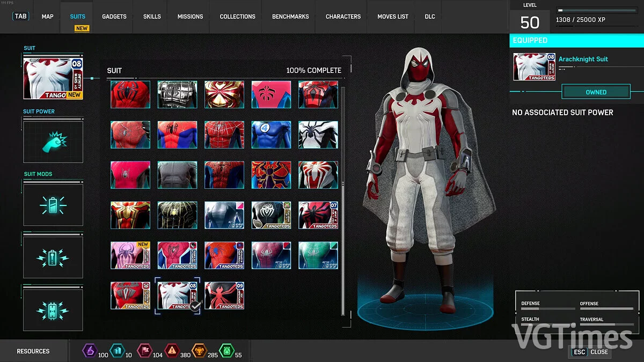Click the CLOSE label beside ESC

click(x=599, y=352)
